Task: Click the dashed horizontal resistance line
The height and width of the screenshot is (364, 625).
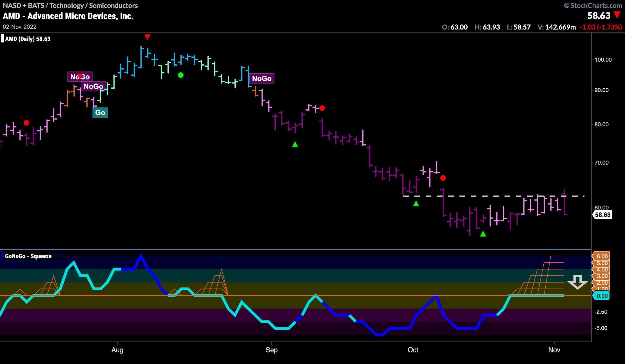Action: [x=494, y=196]
